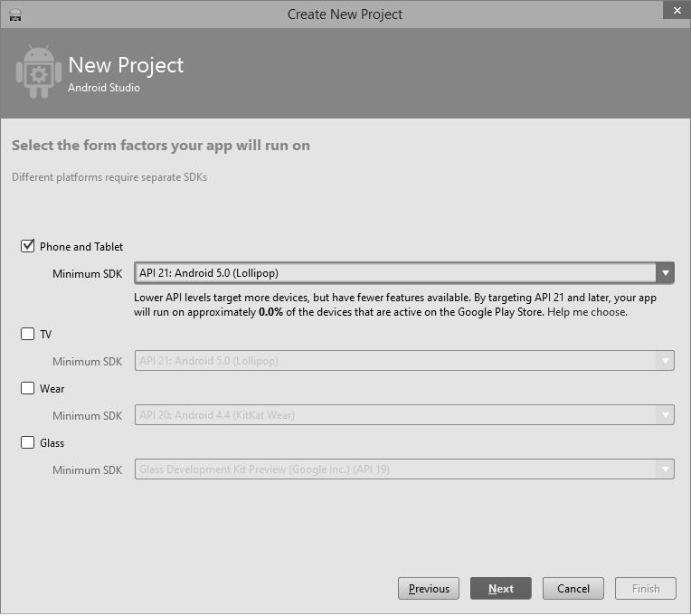Click the 'New Project' header title
691x616 pixels.
point(126,66)
